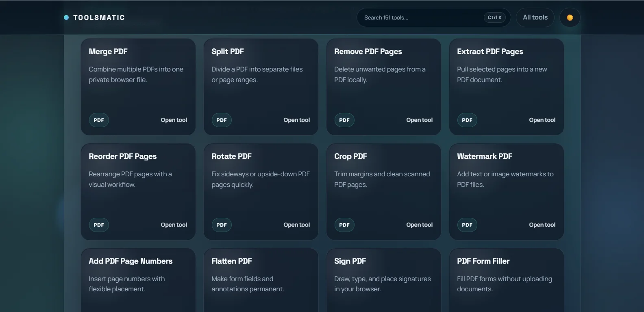Click 'Draw, type, and place signatures' description
The image size is (644, 312).
coord(382,284)
